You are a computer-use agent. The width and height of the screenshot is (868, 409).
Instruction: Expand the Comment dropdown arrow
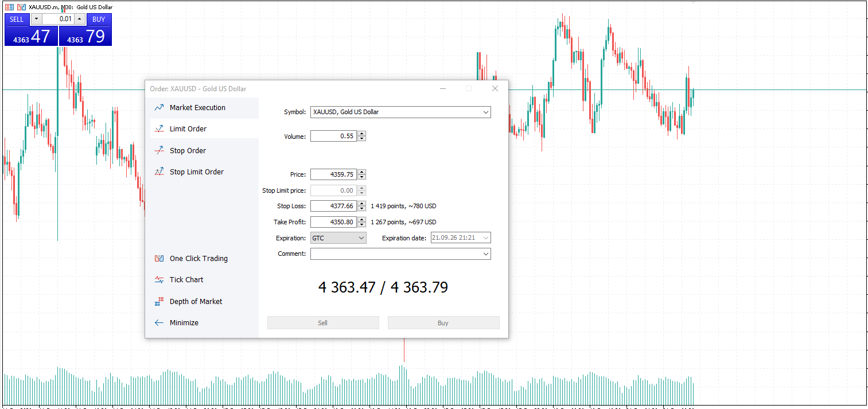coord(486,254)
